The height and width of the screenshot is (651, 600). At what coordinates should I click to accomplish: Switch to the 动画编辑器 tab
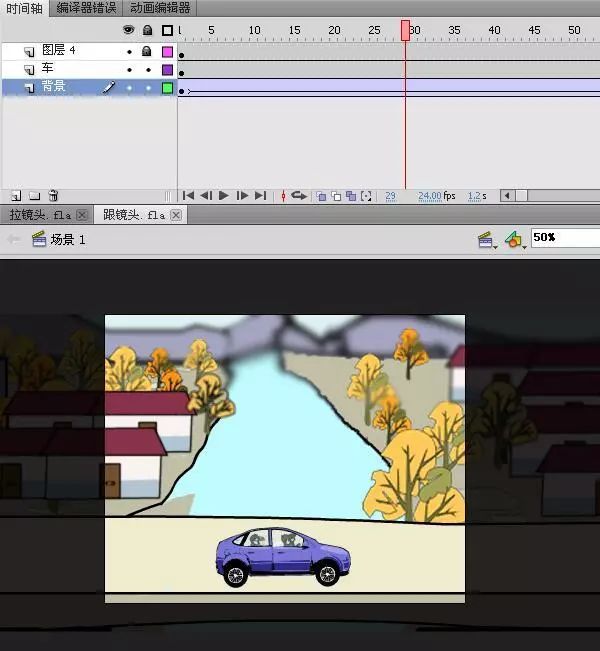coord(160,8)
